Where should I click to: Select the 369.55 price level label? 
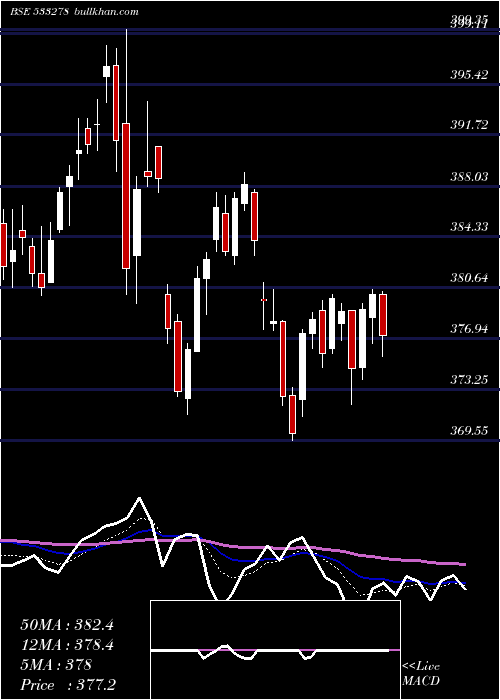click(469, 431)
